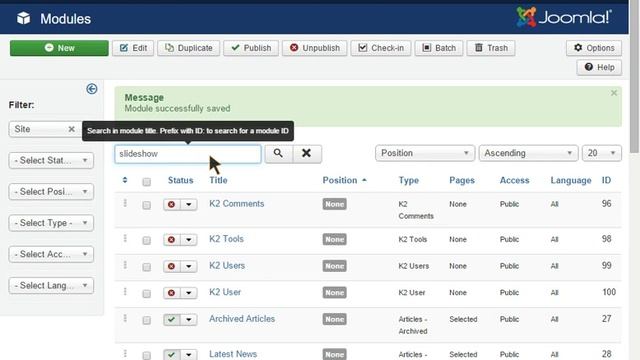
Task: Open the Help button
Action: (599, 67)
